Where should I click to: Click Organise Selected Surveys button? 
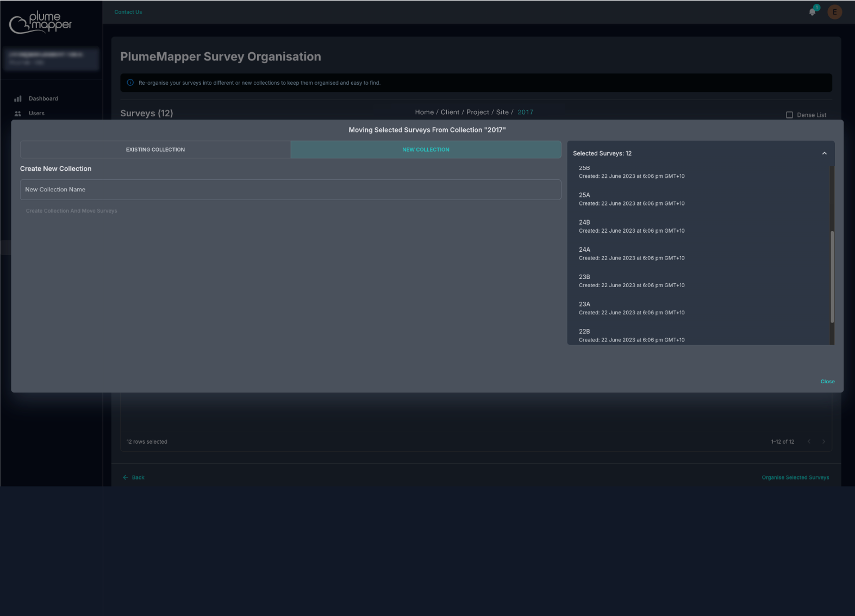tap(795, 477)
